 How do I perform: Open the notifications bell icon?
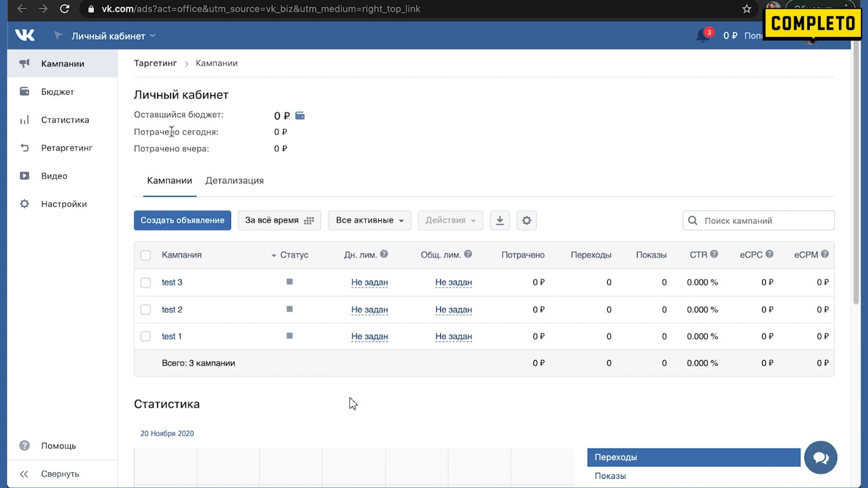pos(703,35)
